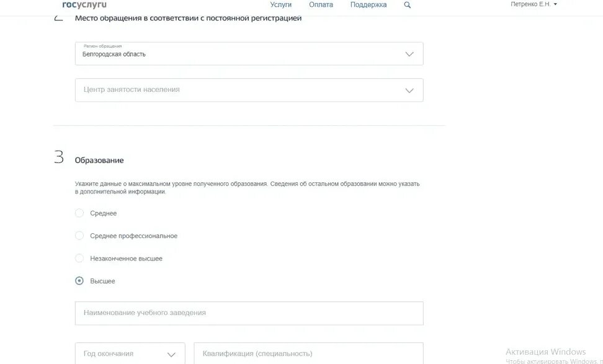Open user menu Петренко Е.Н.
Viewport: 603px width, 364px height.
point(534,4)
